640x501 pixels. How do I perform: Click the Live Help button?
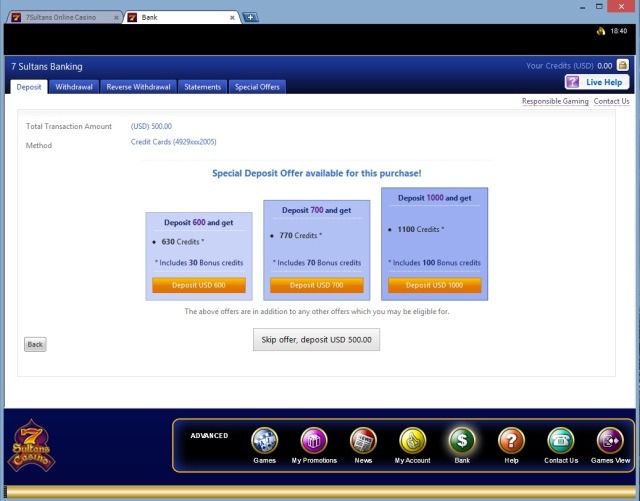pos(597,82)
